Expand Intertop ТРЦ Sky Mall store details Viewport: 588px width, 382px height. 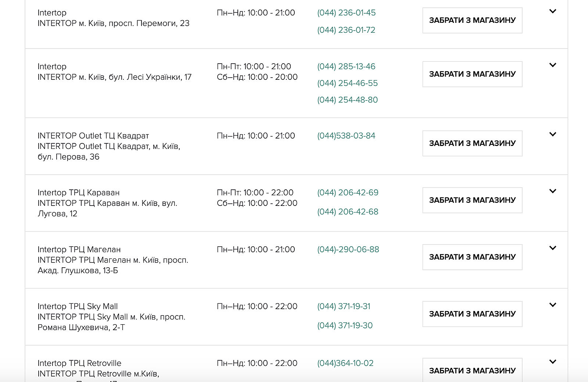pos(552,305)
